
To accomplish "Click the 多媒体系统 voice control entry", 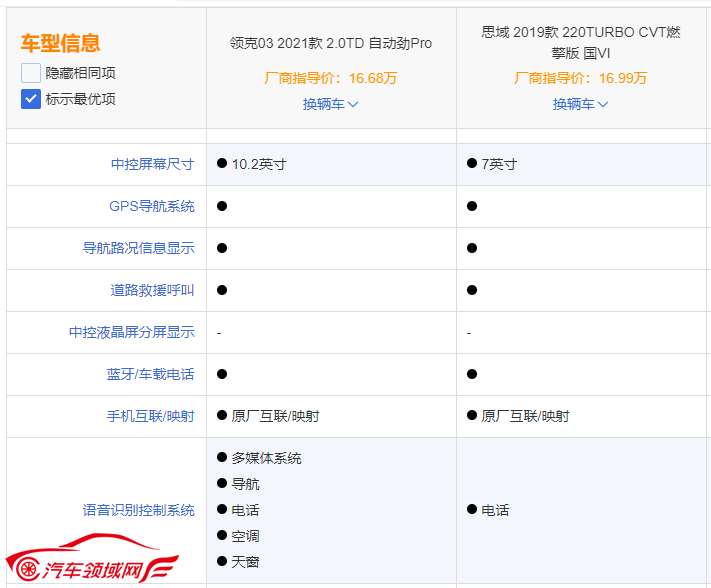I will [266, 458].
